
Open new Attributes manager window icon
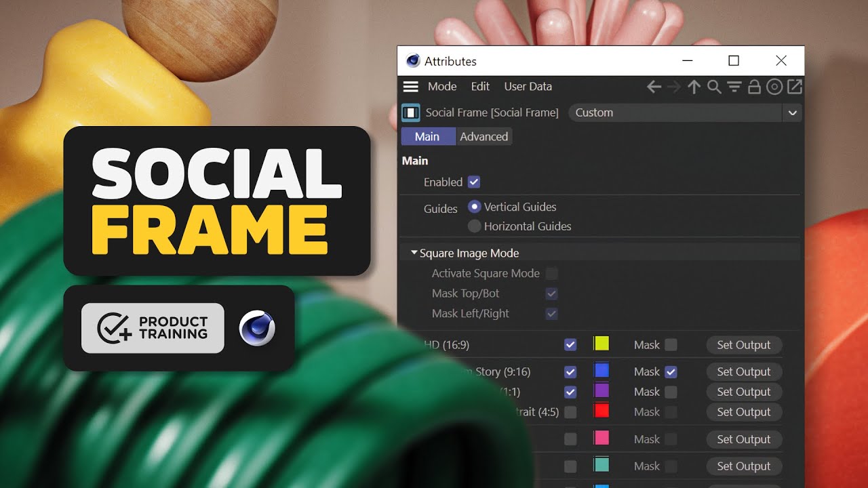794,87
